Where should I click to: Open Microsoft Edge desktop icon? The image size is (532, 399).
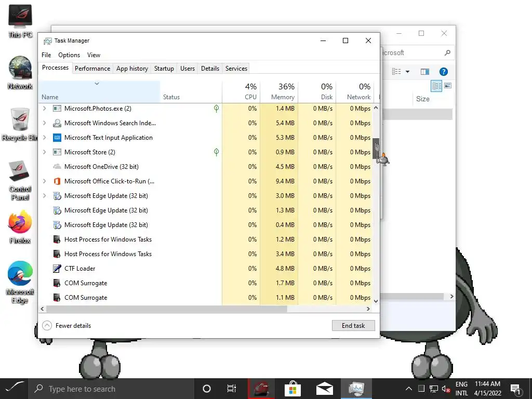[20, 283]
